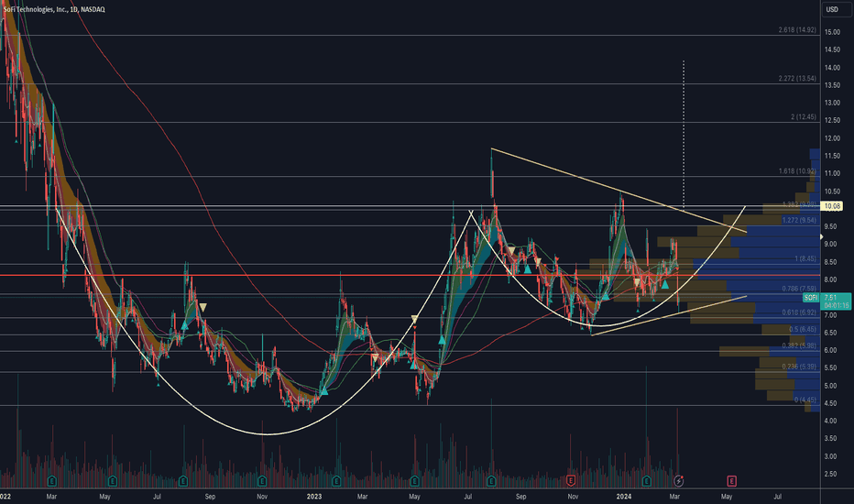Click the 15.00 price scale label
The image size is (854, 504).
click(x=832, y=32)
